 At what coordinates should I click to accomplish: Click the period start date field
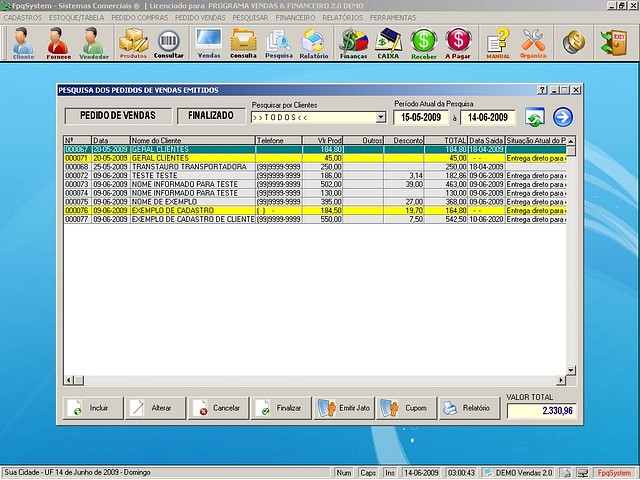click(x=422, y=117)
